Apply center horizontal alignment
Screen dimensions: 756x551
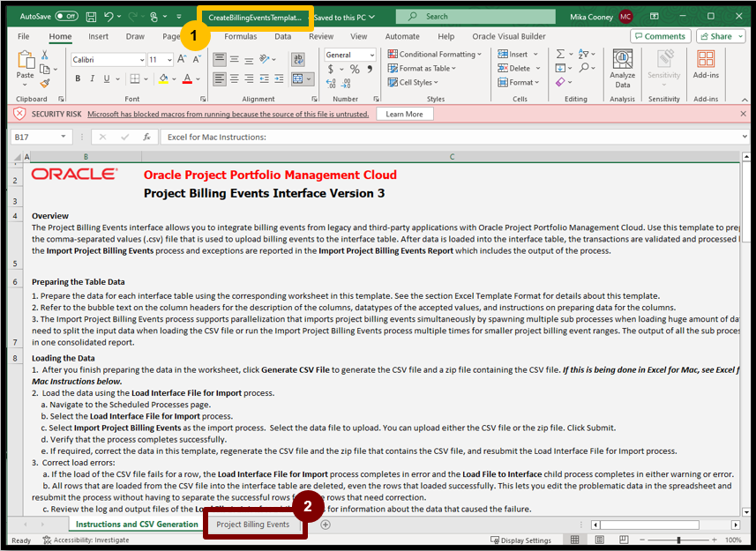click(235, 78)
